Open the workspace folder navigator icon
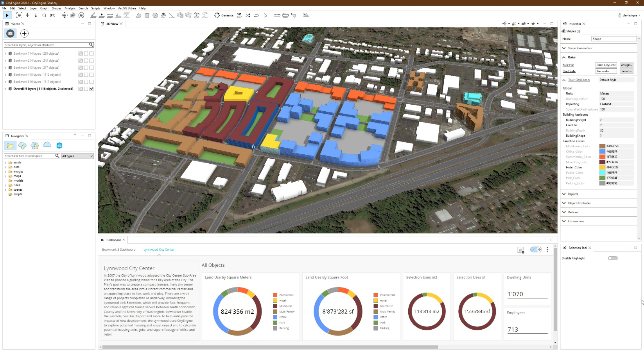This screenshot has height=352, width=644. point(10,145)
